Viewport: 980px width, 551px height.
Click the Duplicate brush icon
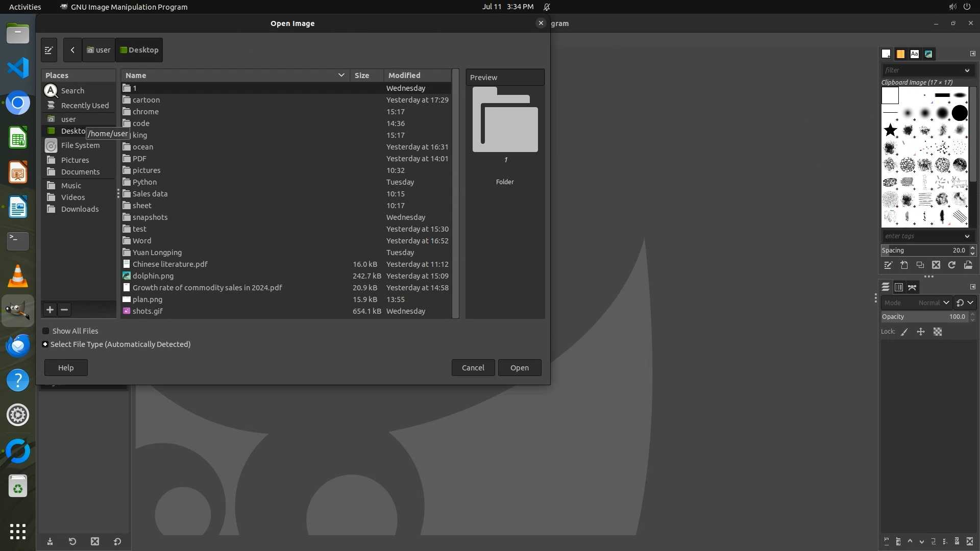[x=920, y=265]
